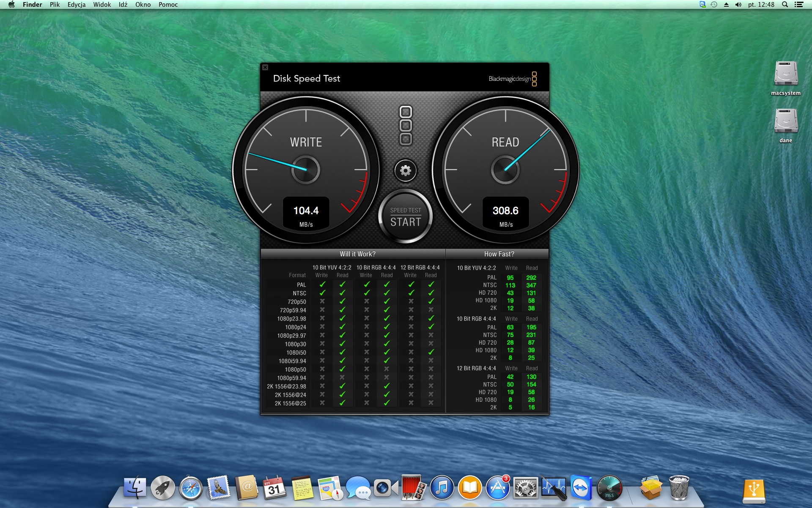Open Spotlight search magnifier
This screenshot has height=508, width=812.
[785, 5]
